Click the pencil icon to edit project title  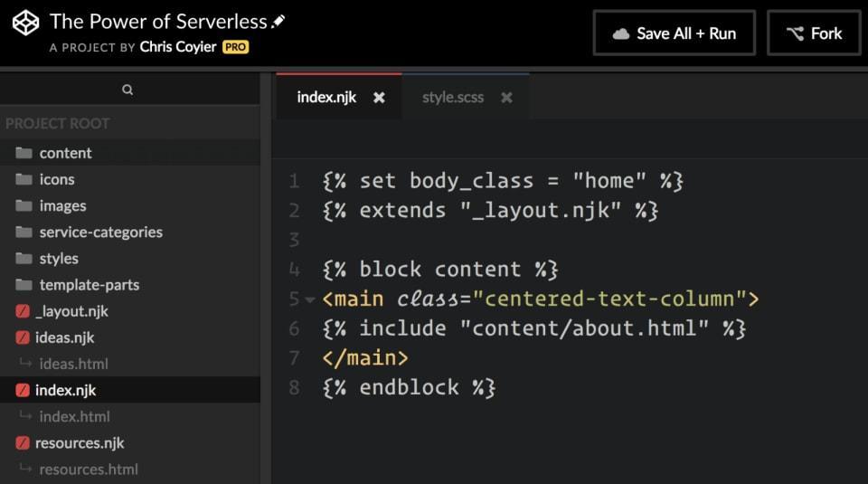coord(278,21)
